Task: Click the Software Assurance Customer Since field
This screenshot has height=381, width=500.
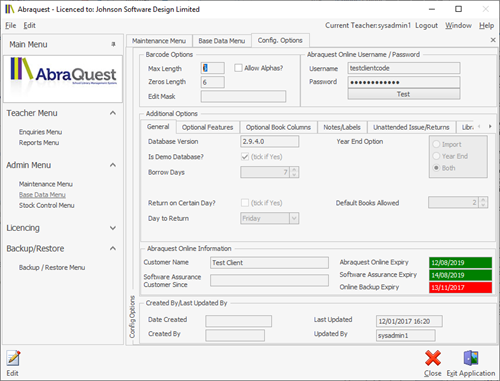Action: point(269,280)
